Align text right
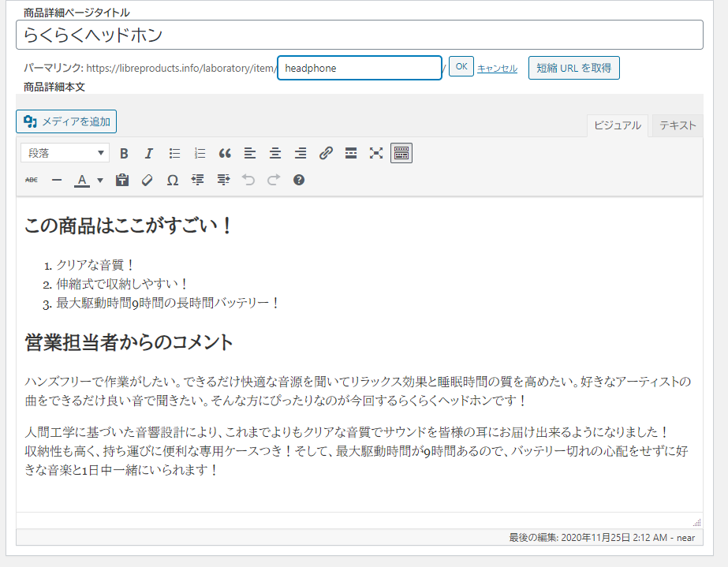728x567 pixels. coord(301,153)
